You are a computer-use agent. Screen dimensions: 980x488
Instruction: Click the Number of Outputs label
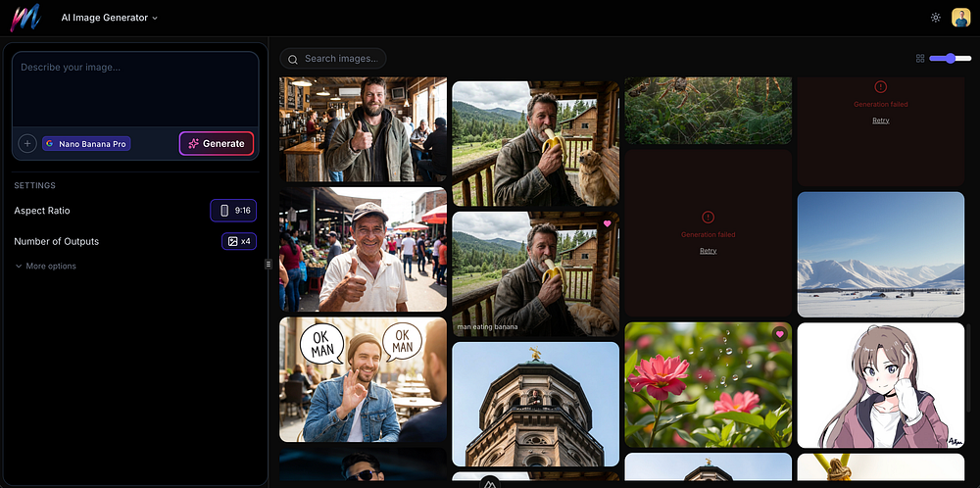point(56,241)
